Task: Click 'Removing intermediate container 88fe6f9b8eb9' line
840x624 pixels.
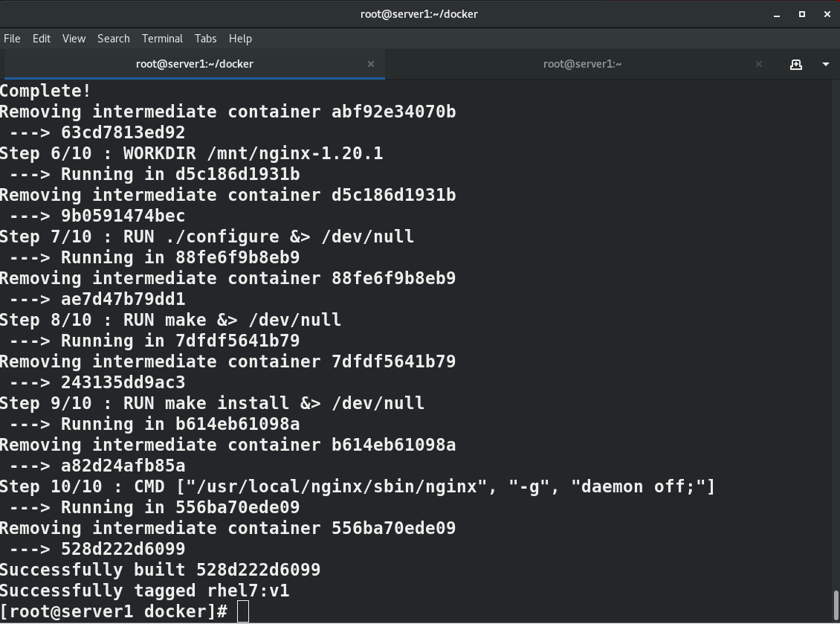Action: (x=227, y=279)
